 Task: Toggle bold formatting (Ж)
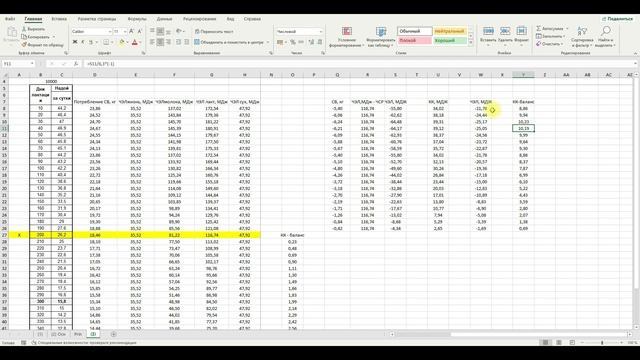tap(75, 42)
